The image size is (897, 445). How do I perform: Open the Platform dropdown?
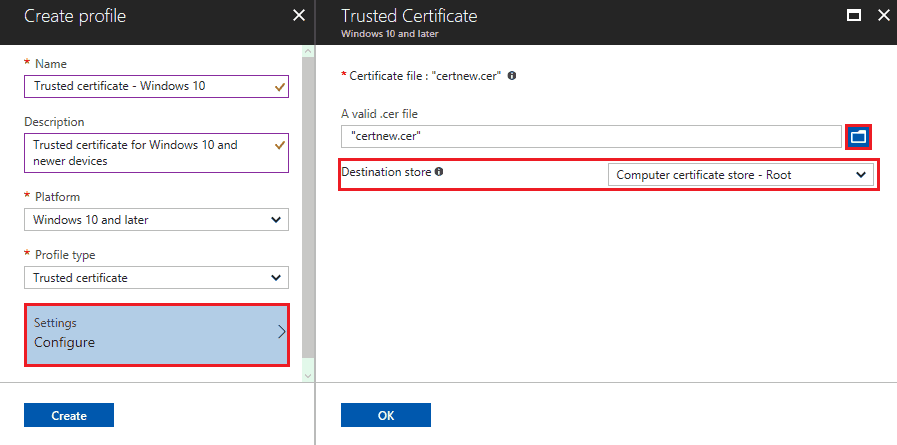coord(156,220)
